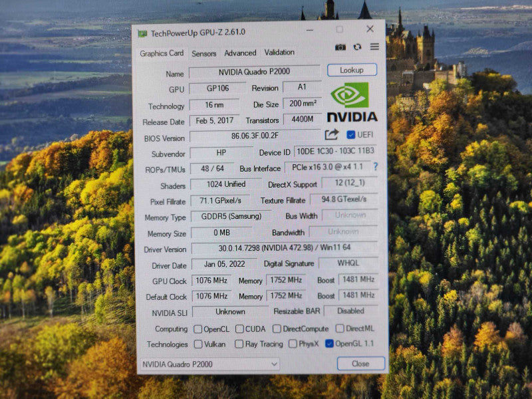Click the Bandwidth field showing Unknown
This screenshot has height=399, width=532.
343,231
